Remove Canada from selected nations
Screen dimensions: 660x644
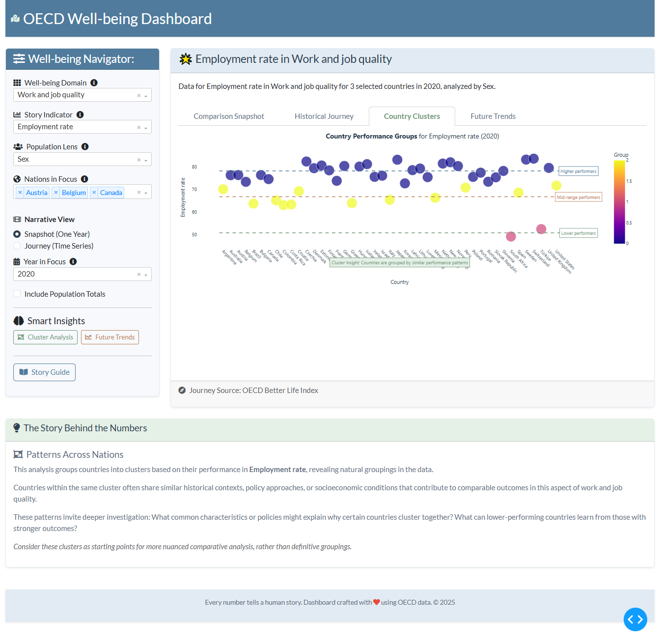[94, 193]
